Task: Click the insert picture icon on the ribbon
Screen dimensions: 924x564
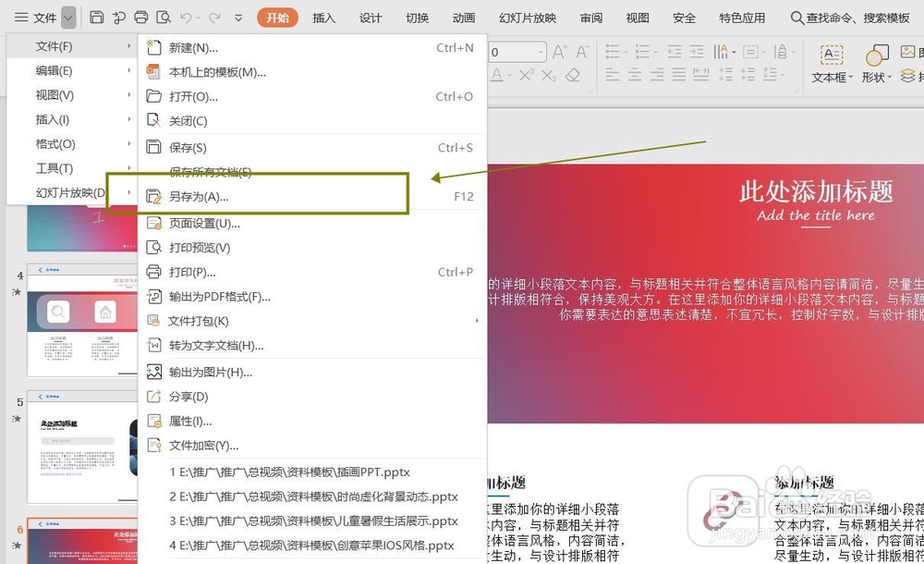Action: (907, 53)
